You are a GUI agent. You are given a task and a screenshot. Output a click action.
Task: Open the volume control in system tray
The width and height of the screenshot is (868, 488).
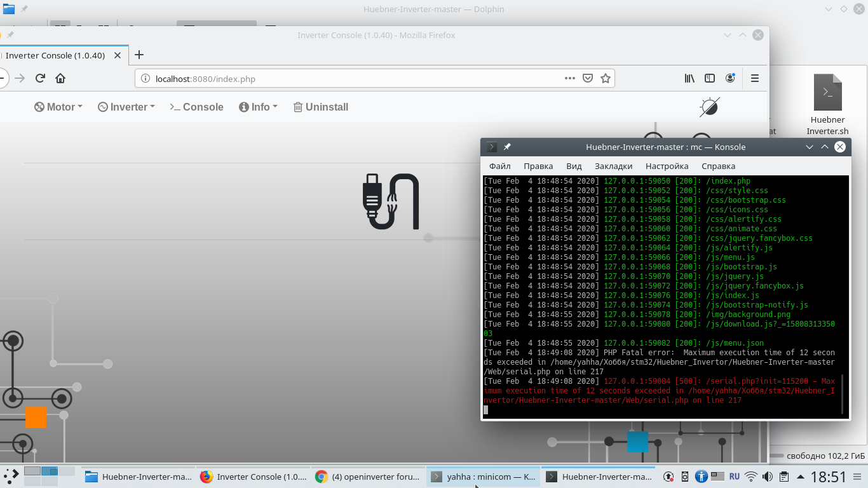pos(768,477)
